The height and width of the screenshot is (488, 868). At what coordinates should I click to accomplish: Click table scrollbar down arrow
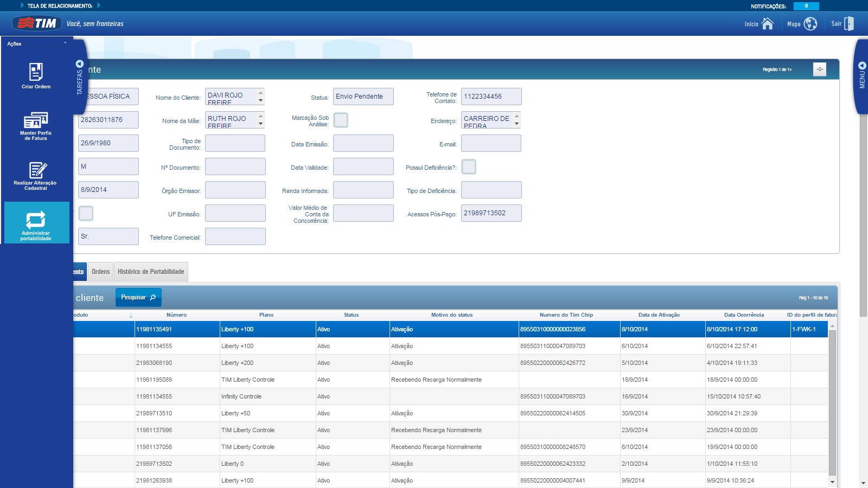click(832, 481)
